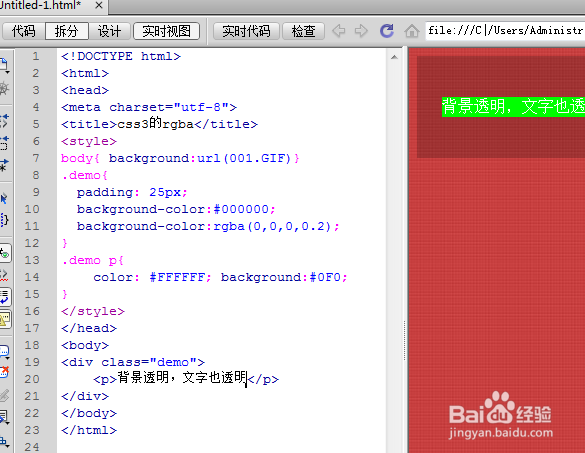The image size is (585, 453).
Task: Click the .demo p{ selector line
Action: pyautogui.click(x=93, y=260)
